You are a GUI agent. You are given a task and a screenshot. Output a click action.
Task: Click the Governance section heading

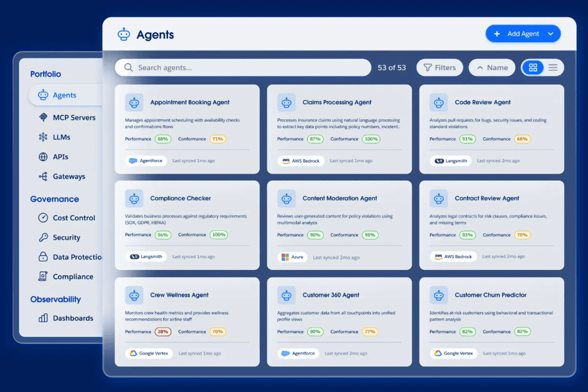[54, 199]
